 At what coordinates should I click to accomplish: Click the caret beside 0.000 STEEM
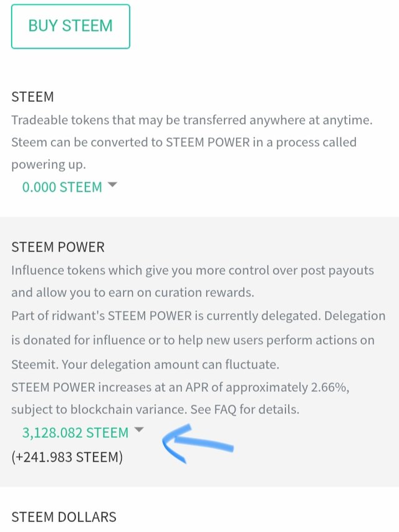tap(112, 185)
